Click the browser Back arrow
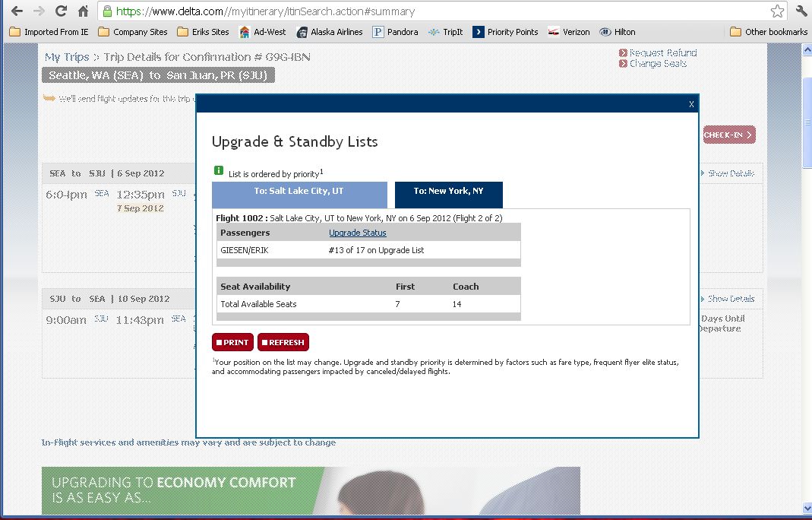This screenshot has height=520, width=812. click(x=16, y=11)
